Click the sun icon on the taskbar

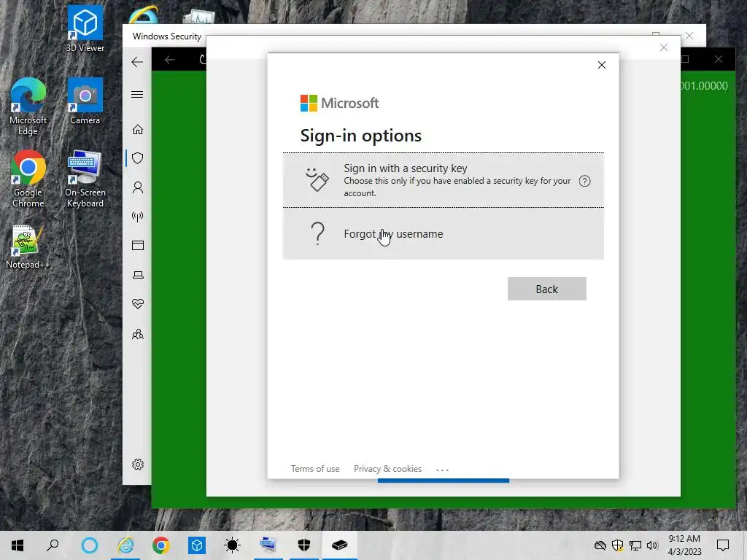233,545
